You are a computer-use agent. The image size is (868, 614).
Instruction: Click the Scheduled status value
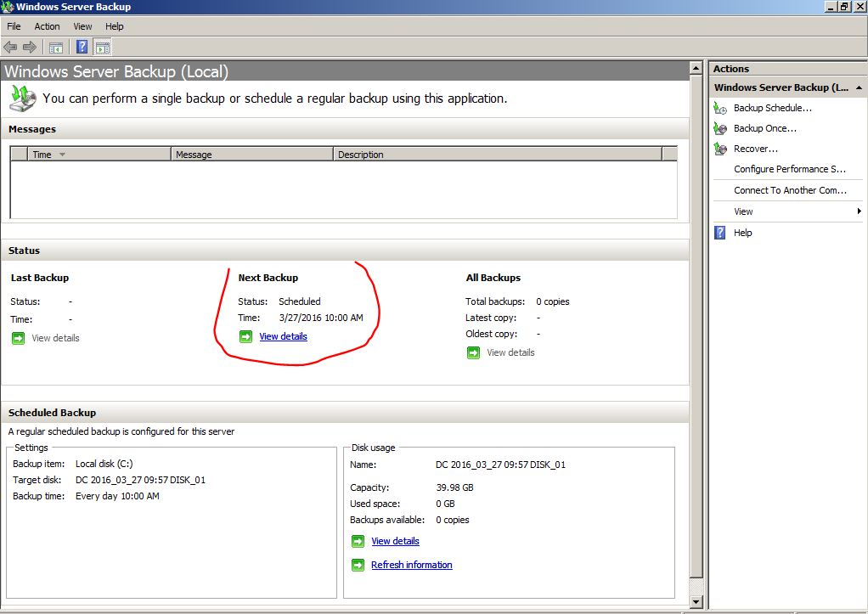(x=300, y=301)
